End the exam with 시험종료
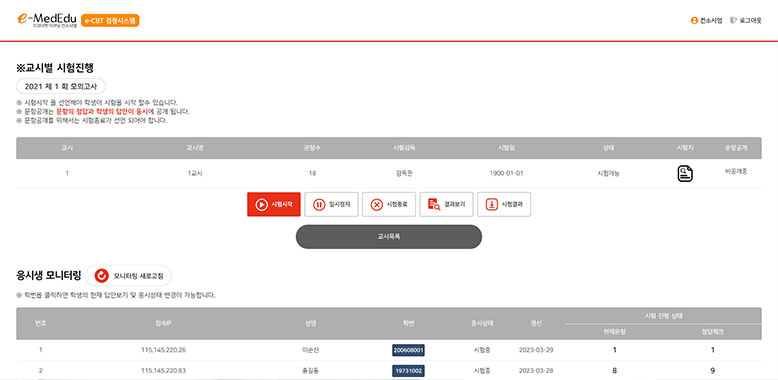This screenshot has width=778, height=380. [x=389, y=204]
